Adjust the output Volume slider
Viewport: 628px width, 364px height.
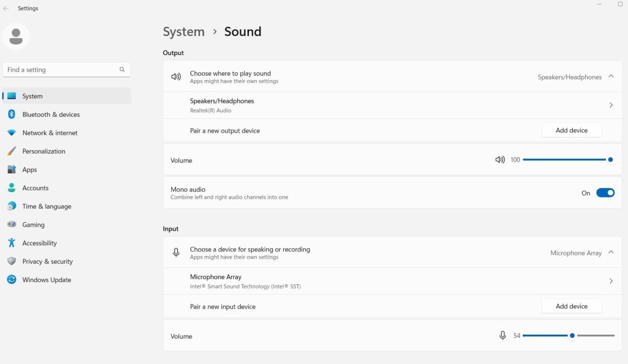610,159
